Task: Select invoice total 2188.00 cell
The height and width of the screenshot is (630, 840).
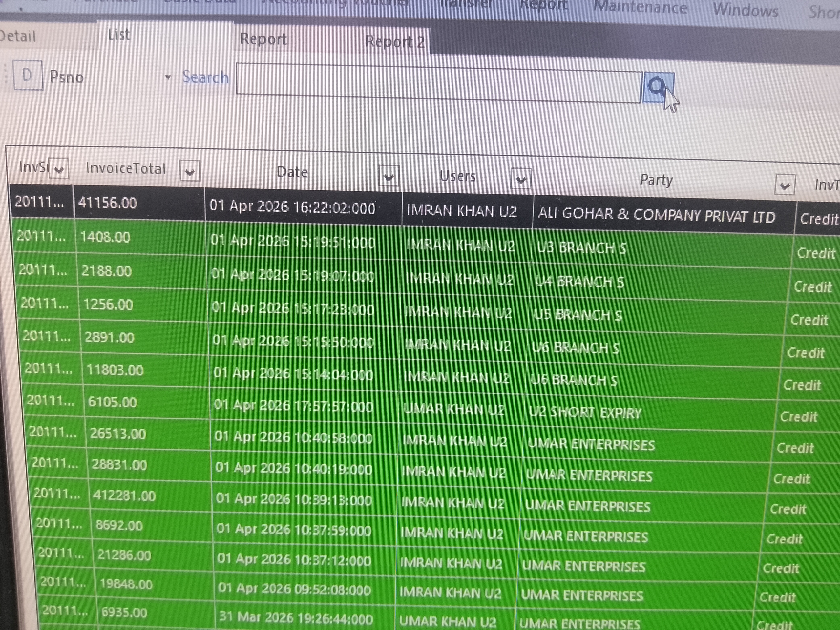Action: coord(142,271)
